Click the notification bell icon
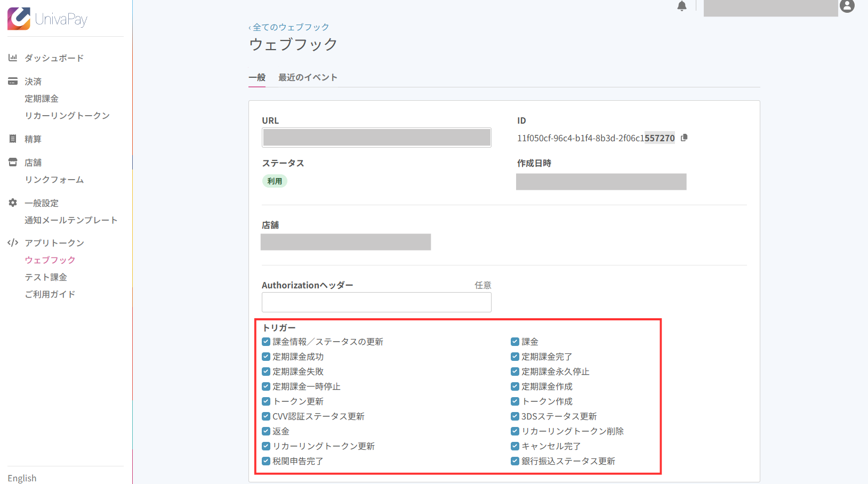Viewport: 868px width, 484px height. [681, 6]
